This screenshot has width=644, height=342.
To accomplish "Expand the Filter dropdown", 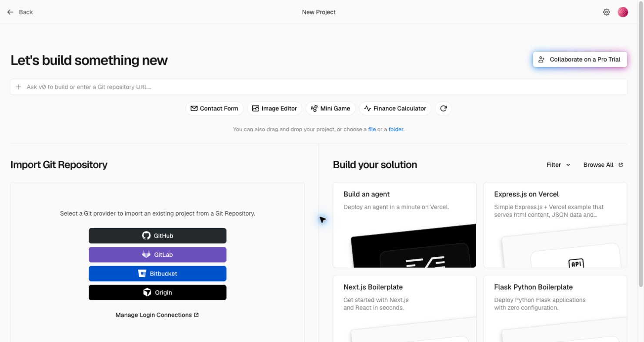I will [558, 165].
